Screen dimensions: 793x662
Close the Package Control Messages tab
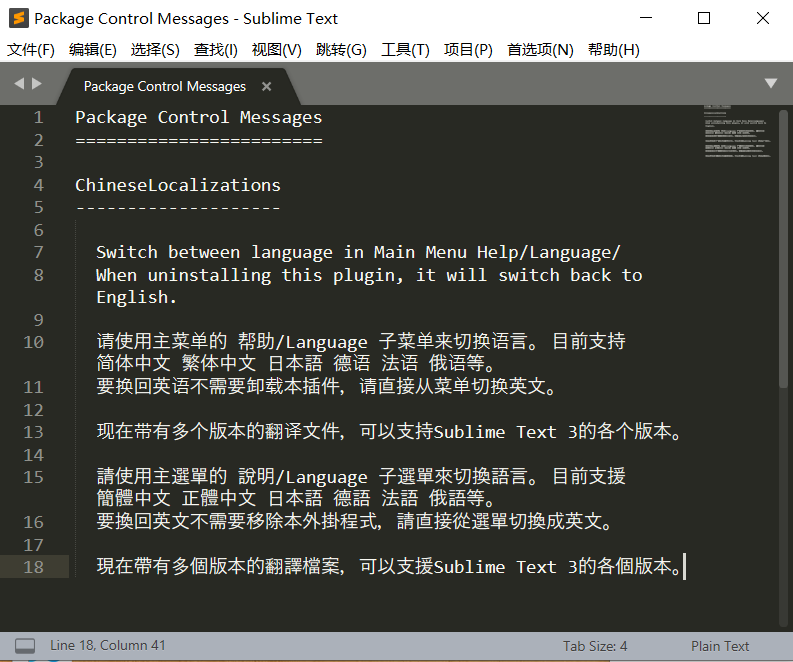coord(267,86)
